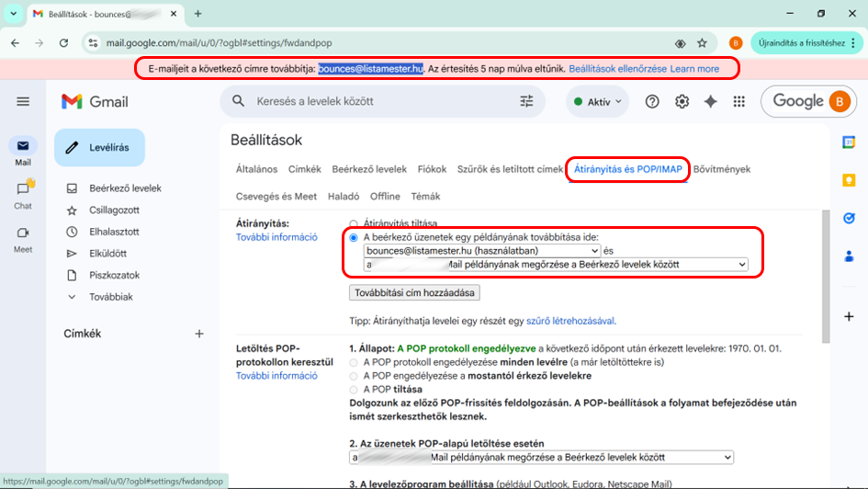868x489 pixels.
Task: Open the Help question mark icon
Action: [652, 102]
